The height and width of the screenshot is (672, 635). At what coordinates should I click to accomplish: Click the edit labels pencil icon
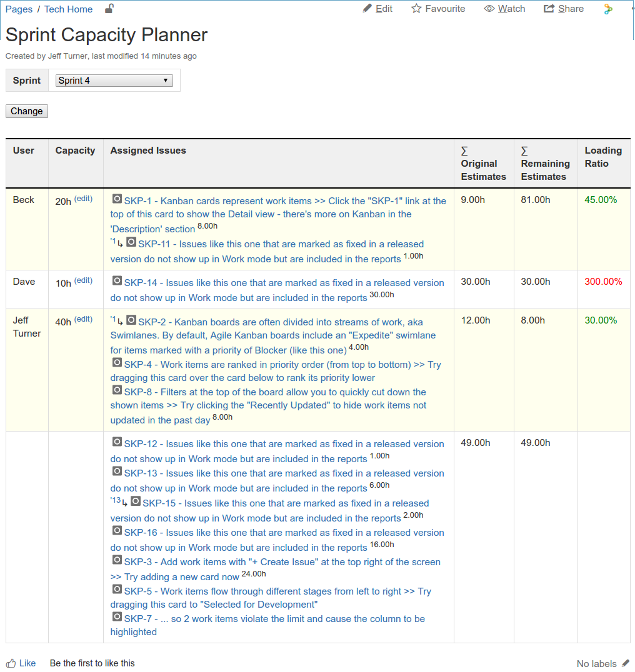coord(626,663)
